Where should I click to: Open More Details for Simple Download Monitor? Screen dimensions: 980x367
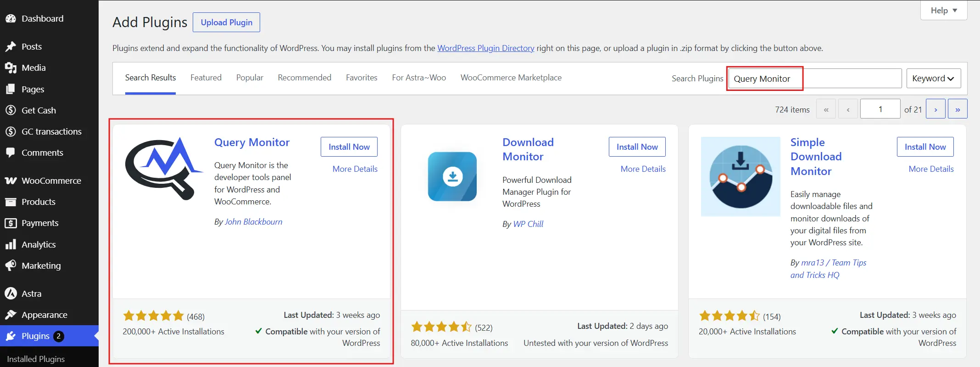point(931,169)
